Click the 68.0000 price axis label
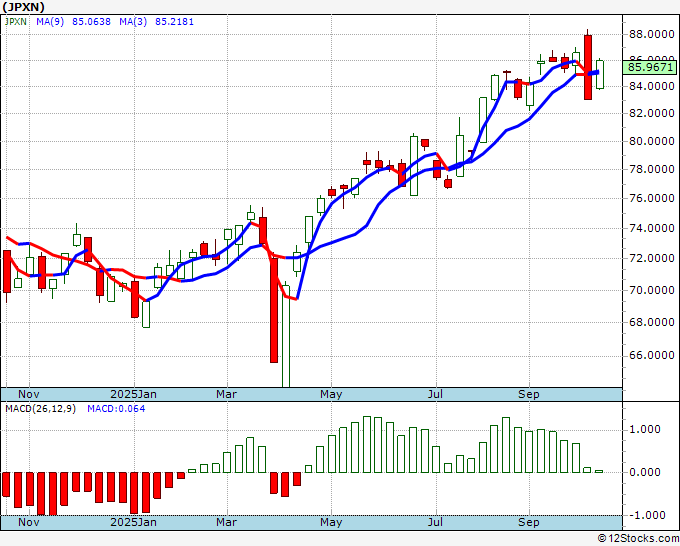 (x=651, y=322)
